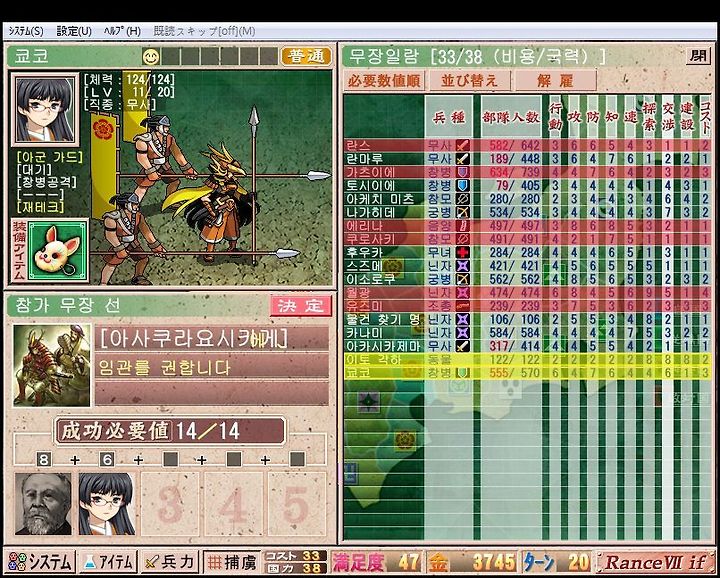Click the tactician icon in 아케치 미츠's row
This screenshot has height=578, width=720.
pos(462,199)
